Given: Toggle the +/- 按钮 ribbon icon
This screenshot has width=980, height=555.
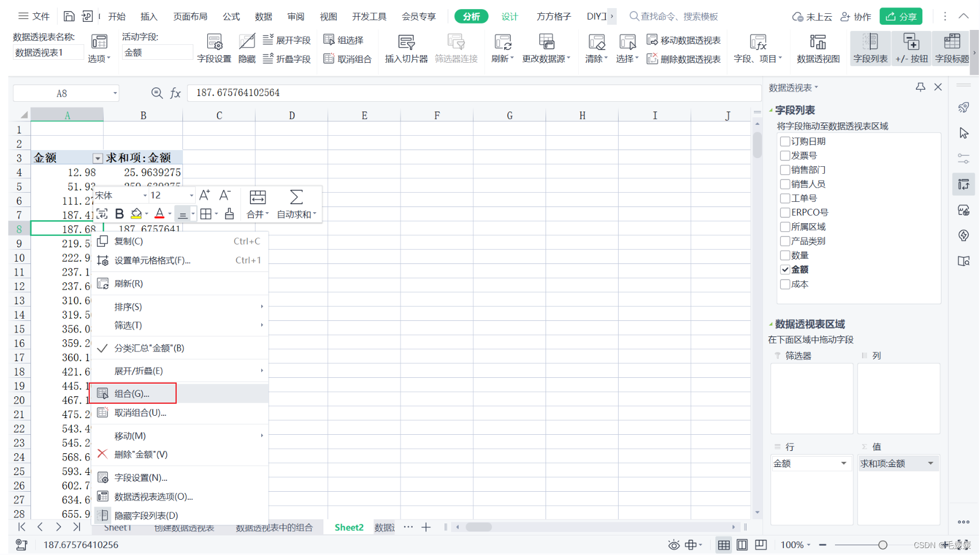Looking at the screenshot, I should [912, 48].
